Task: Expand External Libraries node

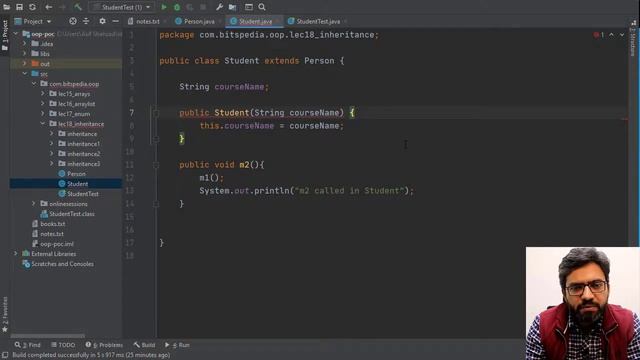Action: coord(16,253)
